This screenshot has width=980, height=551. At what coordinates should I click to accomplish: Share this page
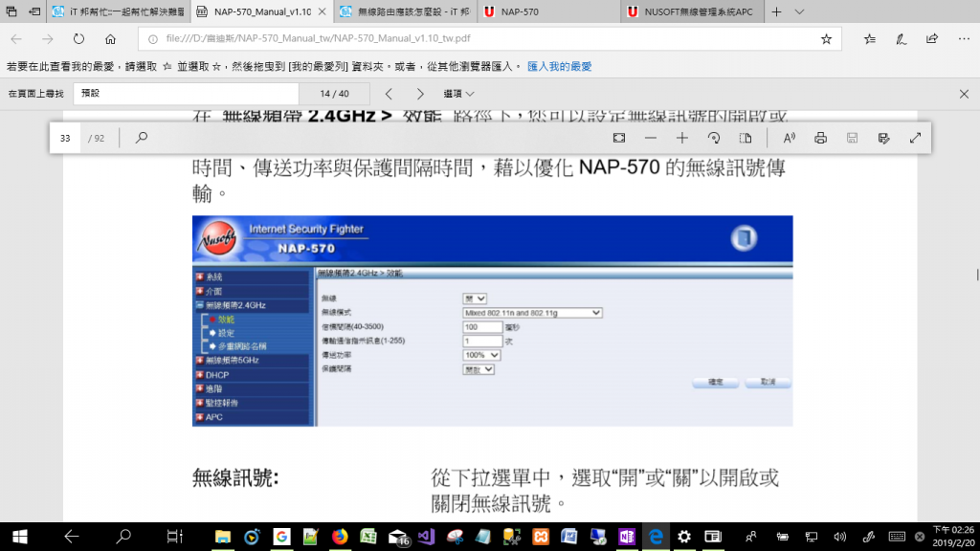tap(932, 38)
